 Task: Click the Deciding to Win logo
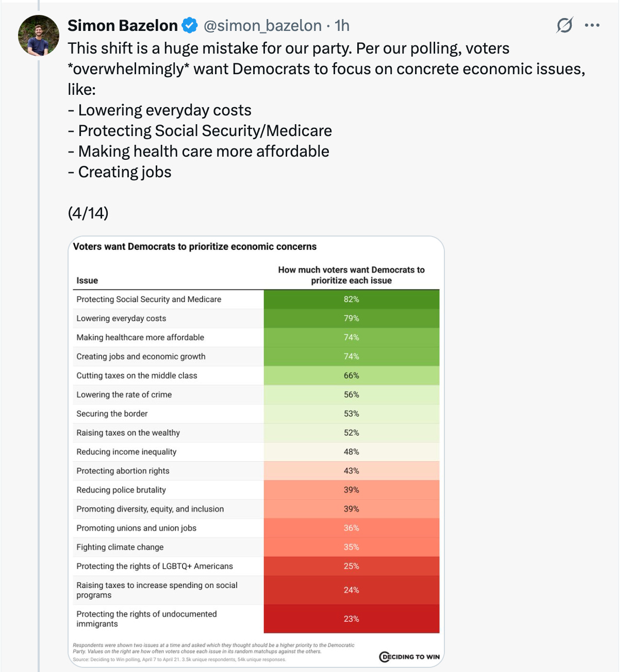(x=410, y=657)
